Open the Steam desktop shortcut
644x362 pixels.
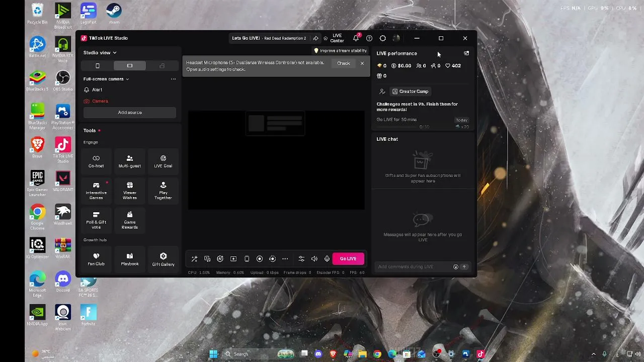click(x=114, y=14)
